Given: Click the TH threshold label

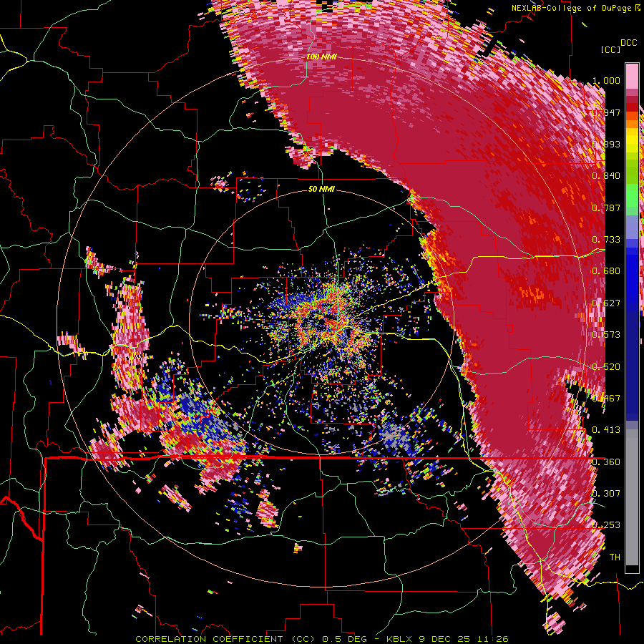Looking at the screenshot, I should 615,557.
